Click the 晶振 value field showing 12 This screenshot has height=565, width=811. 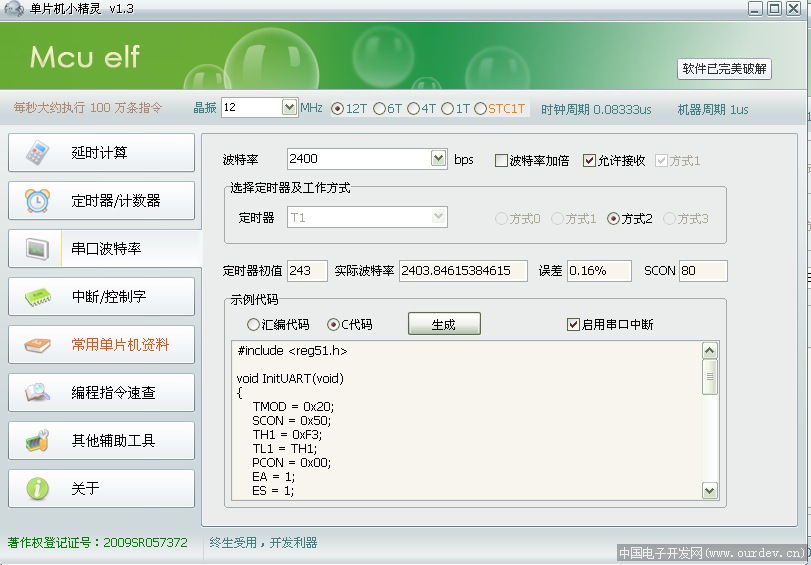[252, 107]
